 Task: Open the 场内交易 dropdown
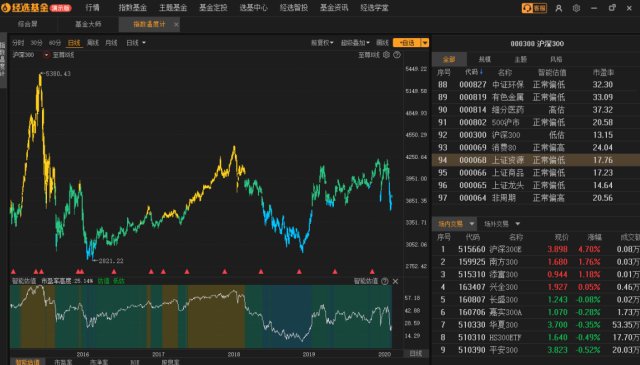[454, 224]
